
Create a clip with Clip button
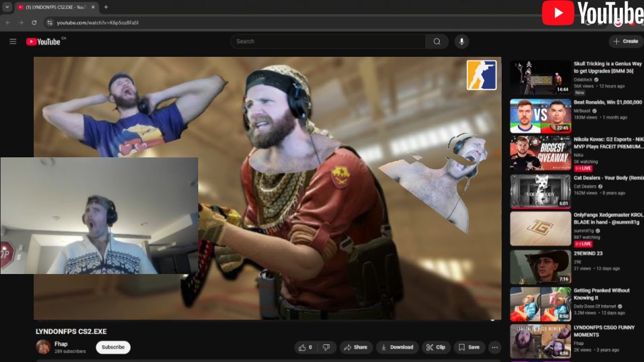[436, 347]
